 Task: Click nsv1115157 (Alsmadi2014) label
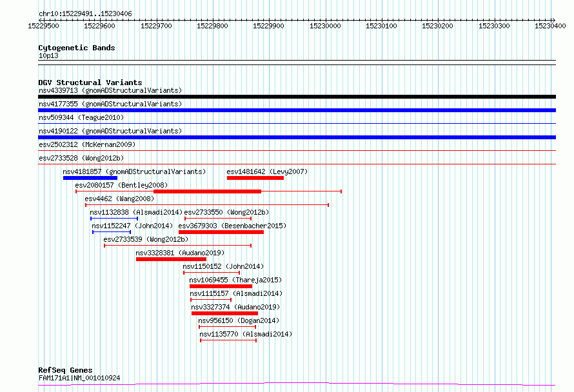point(236,293)
